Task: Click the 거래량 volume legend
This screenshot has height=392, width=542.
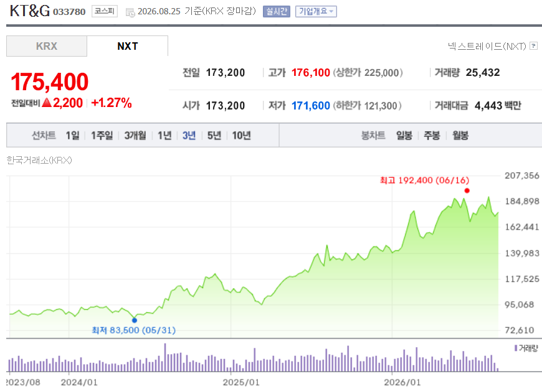Action: (526, 348)
